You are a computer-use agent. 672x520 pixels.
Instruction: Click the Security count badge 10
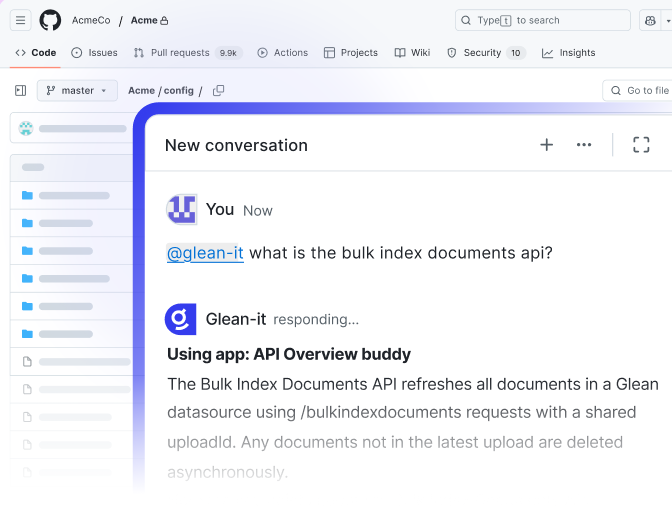point(516,53)
